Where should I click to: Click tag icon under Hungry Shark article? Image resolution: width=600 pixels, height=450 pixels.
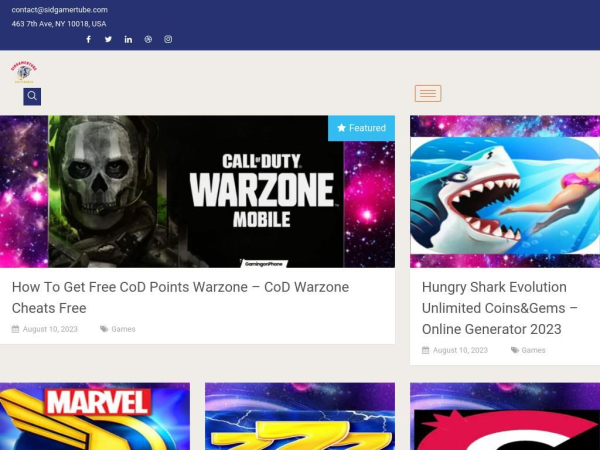(515, 350)
